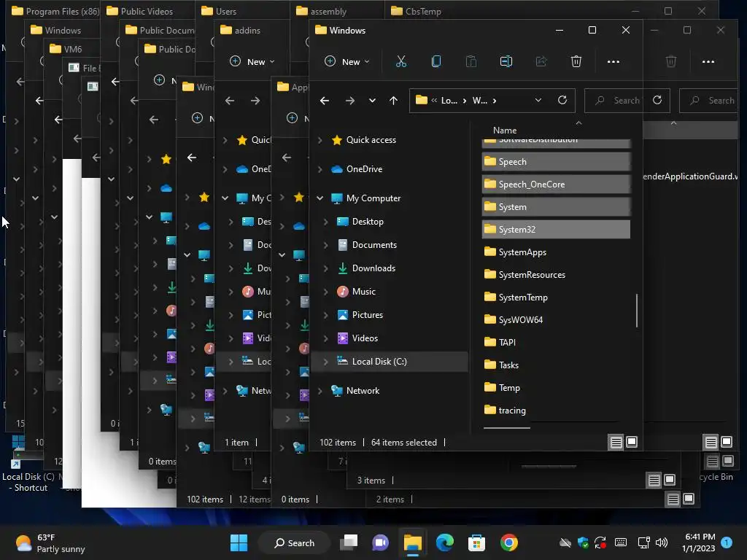Screen dimensions: 747x560
Task: Click the Name column header
Action: point(505,130)
